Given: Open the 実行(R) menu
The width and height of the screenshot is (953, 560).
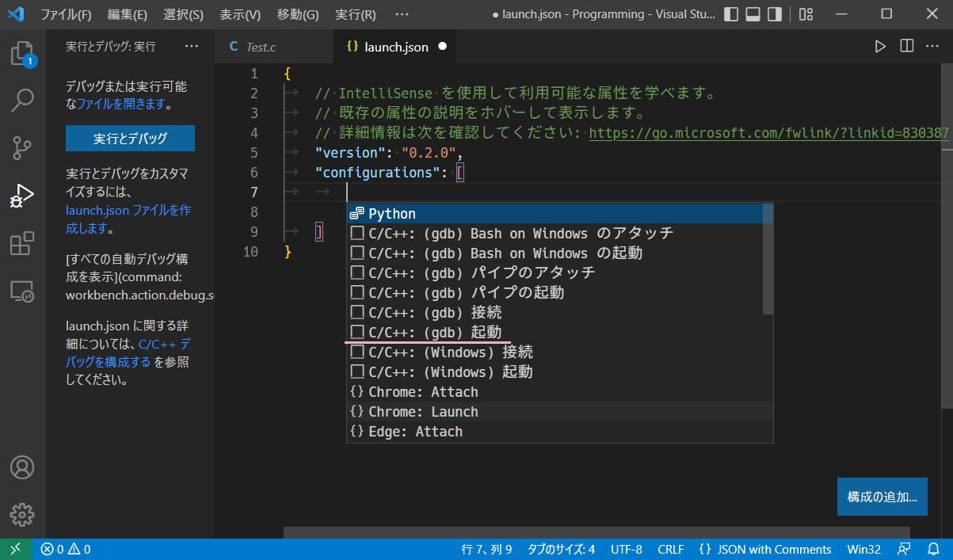Looking at the screenshot, I should tap(356, 14).
